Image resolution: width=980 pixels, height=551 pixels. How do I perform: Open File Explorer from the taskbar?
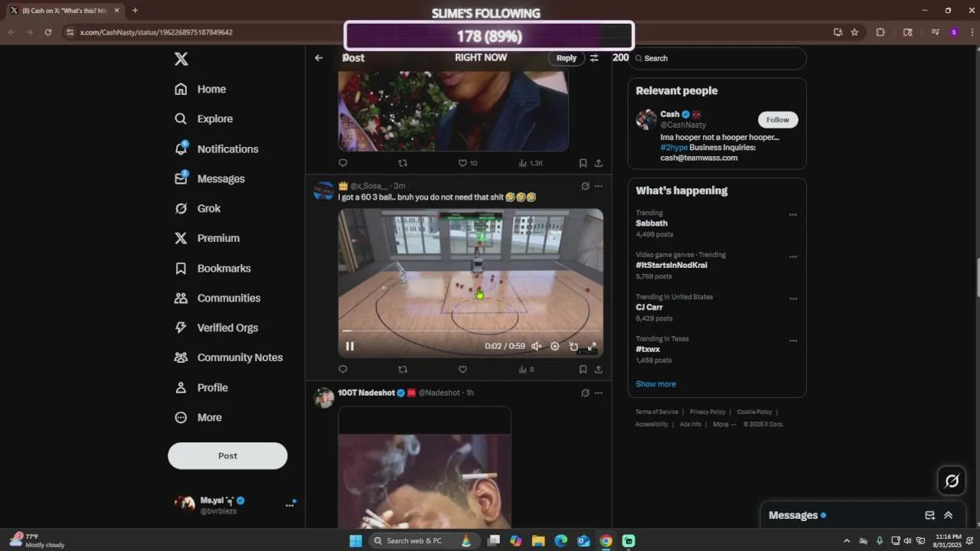pyautogui.click(x=538, y=541)
